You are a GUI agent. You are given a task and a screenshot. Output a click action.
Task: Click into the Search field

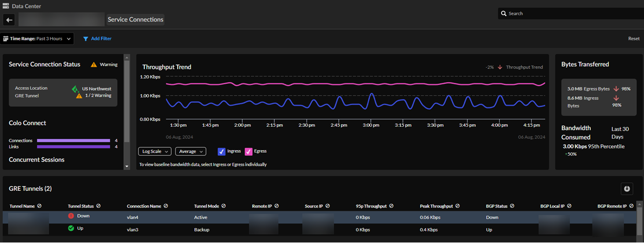tap(569, 13)
